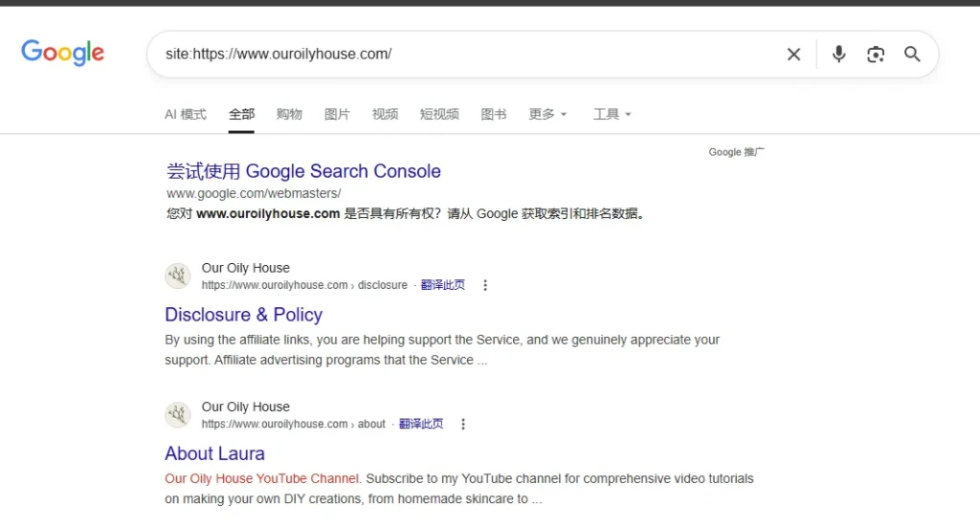The width and height of the screenshot is (980, 529).
Task: Start voice search with microphone icon
Action: [x=838, y=55]
